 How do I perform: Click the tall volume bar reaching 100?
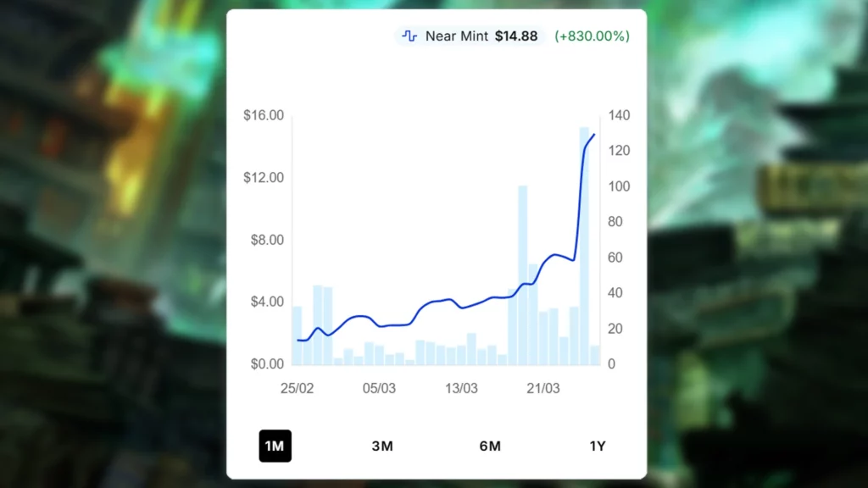click(523, 275)
